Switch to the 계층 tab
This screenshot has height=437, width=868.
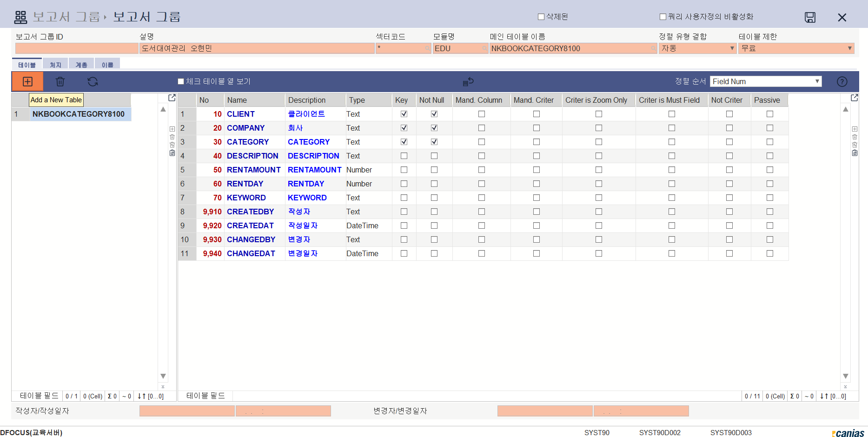tap(81, 64)
